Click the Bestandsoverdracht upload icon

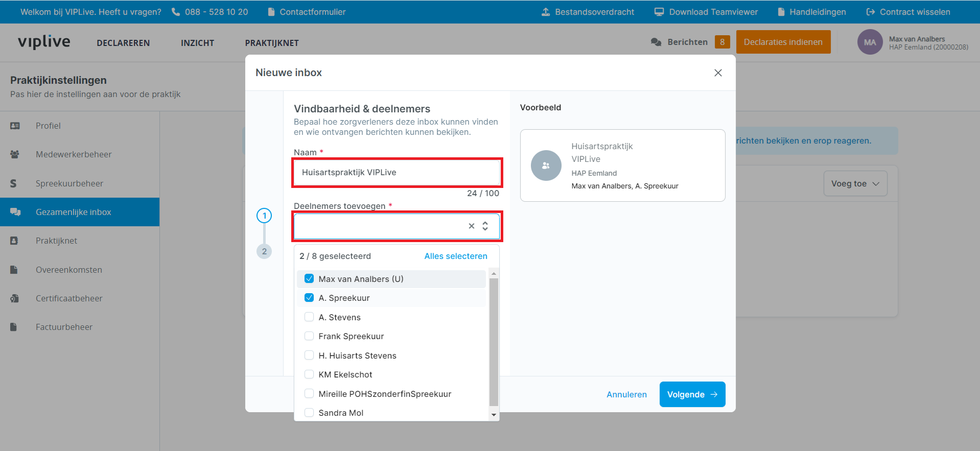tap(546, 12)
